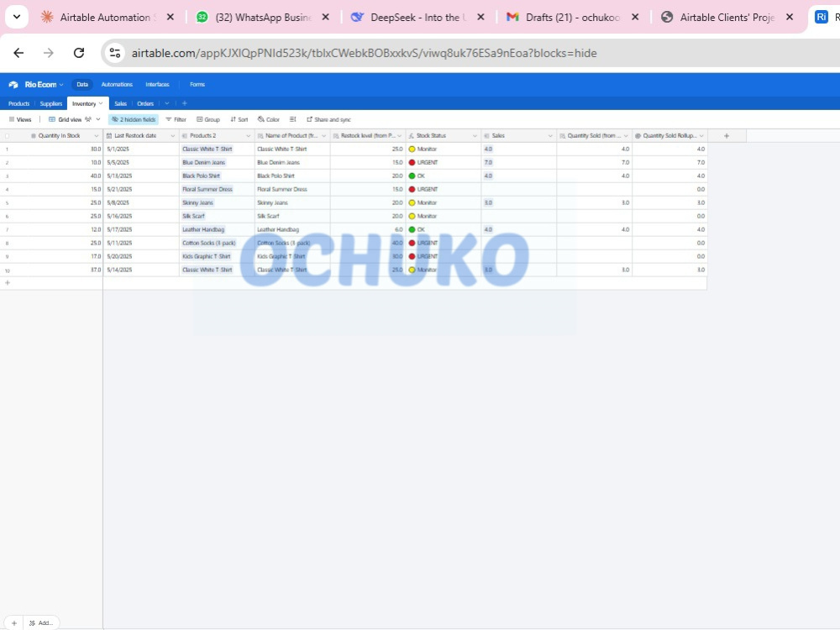Viewport: 840px width, 630px height.
Task: Click the Last Restock date calendar field icon
Action: coord(109,136)
